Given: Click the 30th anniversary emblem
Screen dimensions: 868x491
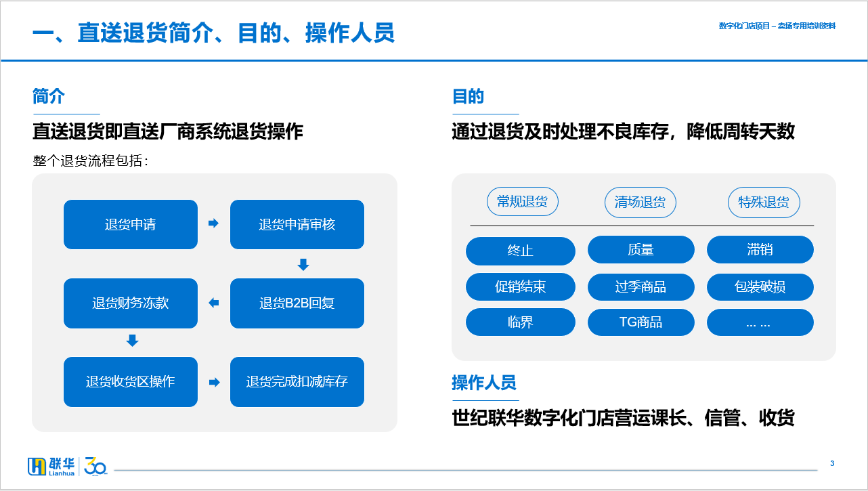Looking at the screenshot, I should click(x=96, y=467).
